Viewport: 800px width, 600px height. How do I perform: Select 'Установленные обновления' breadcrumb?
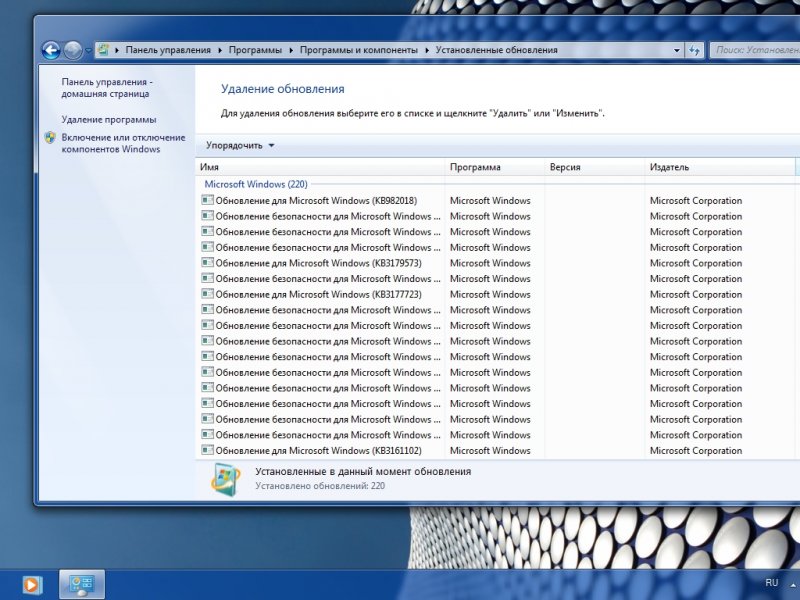[496, 50]
